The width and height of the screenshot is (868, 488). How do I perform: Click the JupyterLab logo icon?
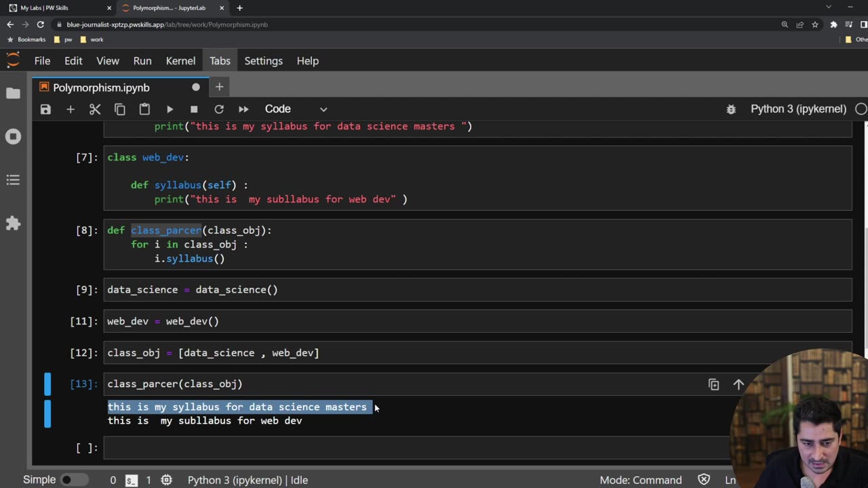(13, 60)
